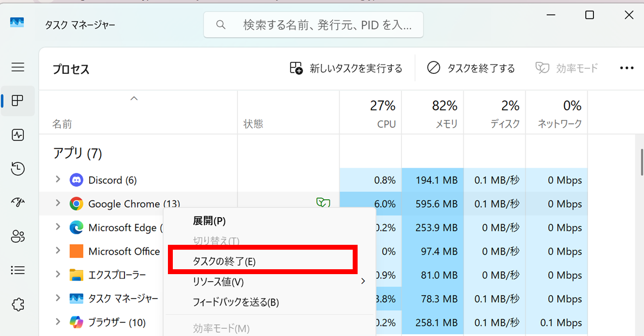644x336 pixels.
Task: Select the Processes sidebar icon
Action: point(17,100)
